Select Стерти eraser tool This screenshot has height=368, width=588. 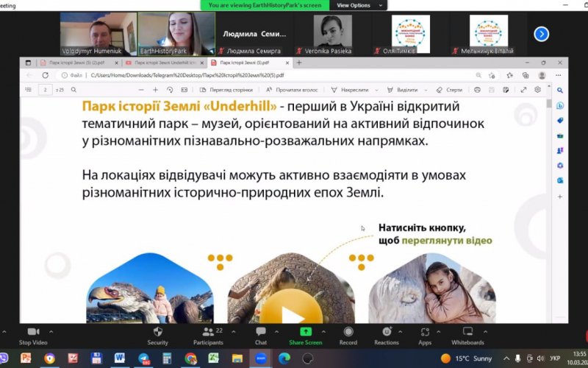click(x=449, y=90)
